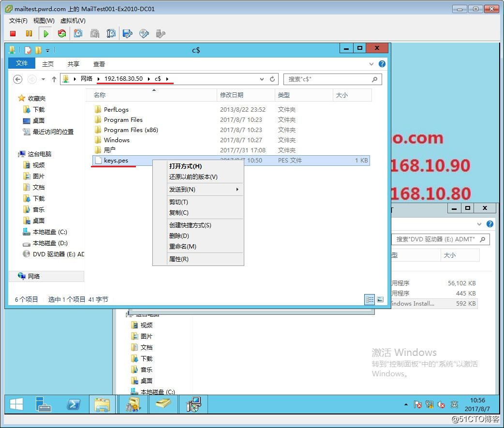Click the CD/DVD device toolbar icon
Image resolution: width=504 pixels, height=428 pixels.
(144, 33)
